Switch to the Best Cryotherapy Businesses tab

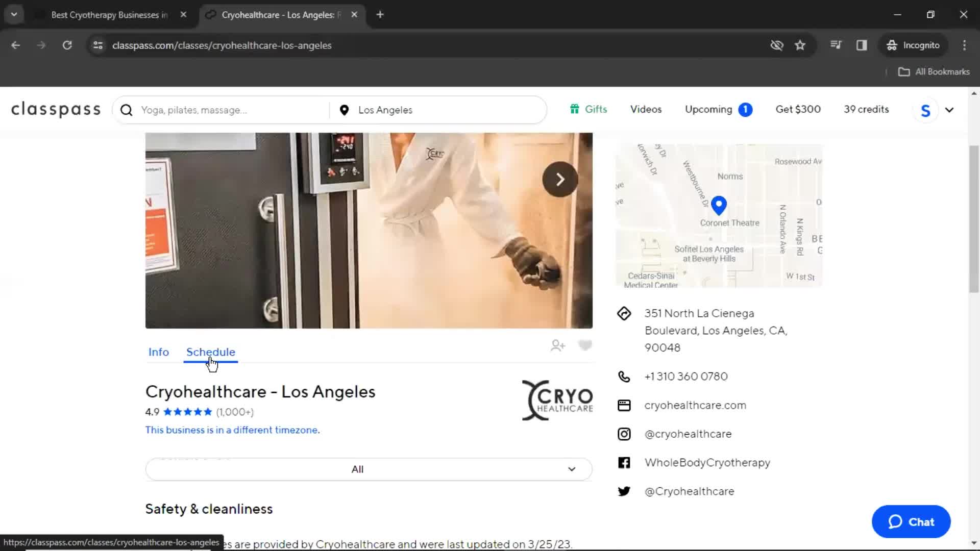(x=109, y=15)
